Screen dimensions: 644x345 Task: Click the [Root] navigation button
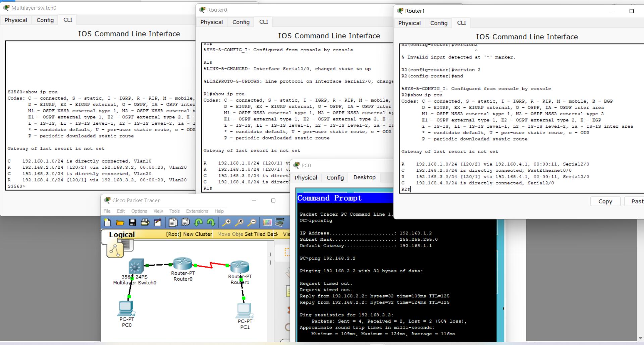pyautogui.click(x=173, y=234)
